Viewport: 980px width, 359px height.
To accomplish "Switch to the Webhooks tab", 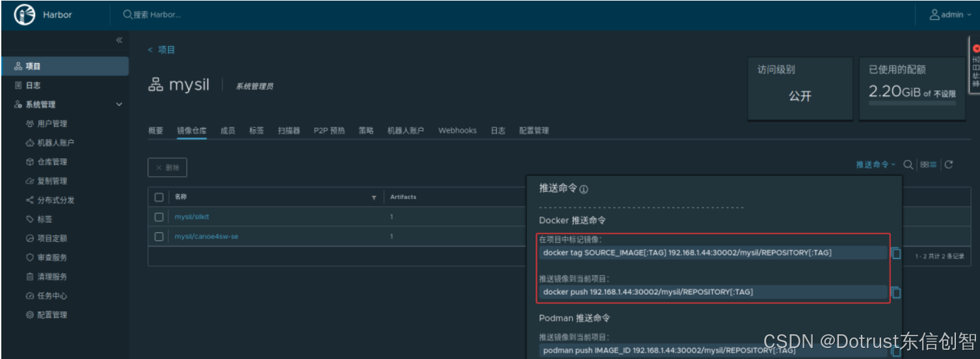I will click(x=457, y=131).
